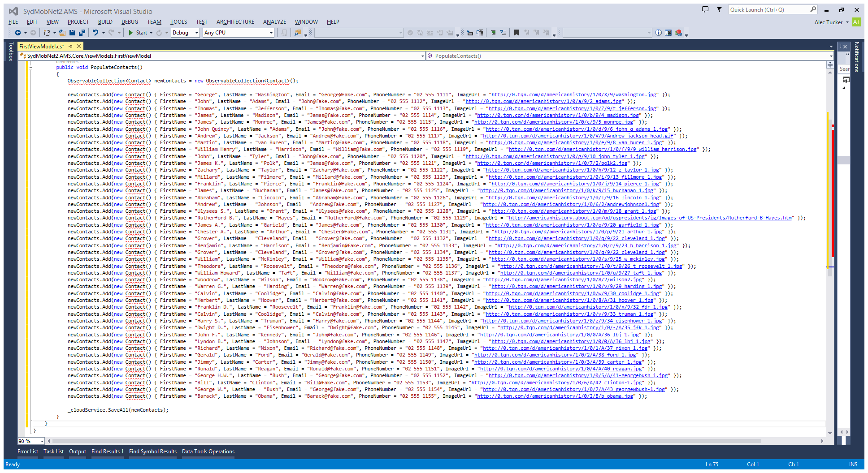Click the Navigate Forward arrow icon
The width and height of the screenshot is (868, 473).
pyautogui.click(x=33, y=33)
